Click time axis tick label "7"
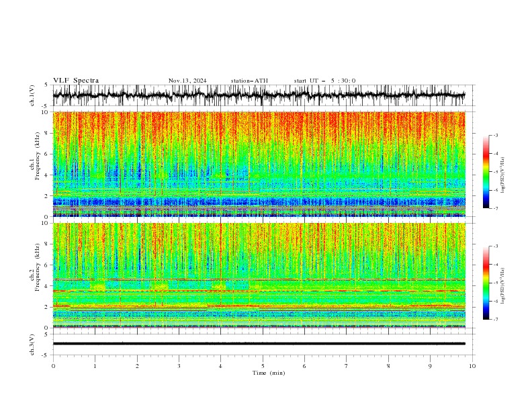Image resolution: width=532 pixels, height=411 pixels. (x=347, y=366)
